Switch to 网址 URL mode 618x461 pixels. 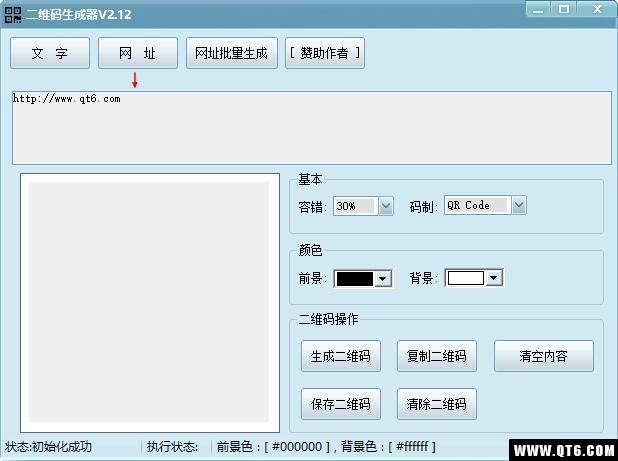138,53
